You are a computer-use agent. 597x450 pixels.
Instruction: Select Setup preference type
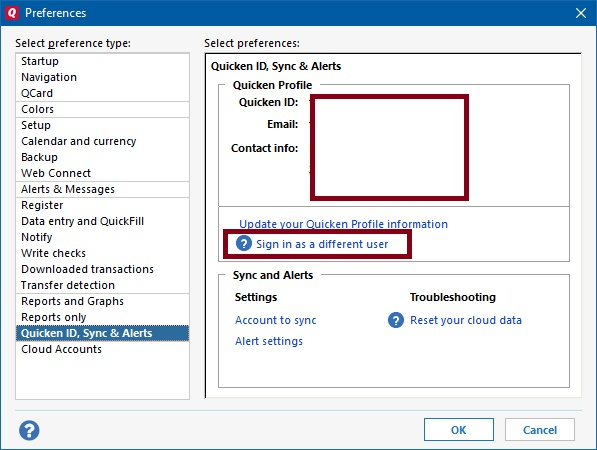point(102,125)
